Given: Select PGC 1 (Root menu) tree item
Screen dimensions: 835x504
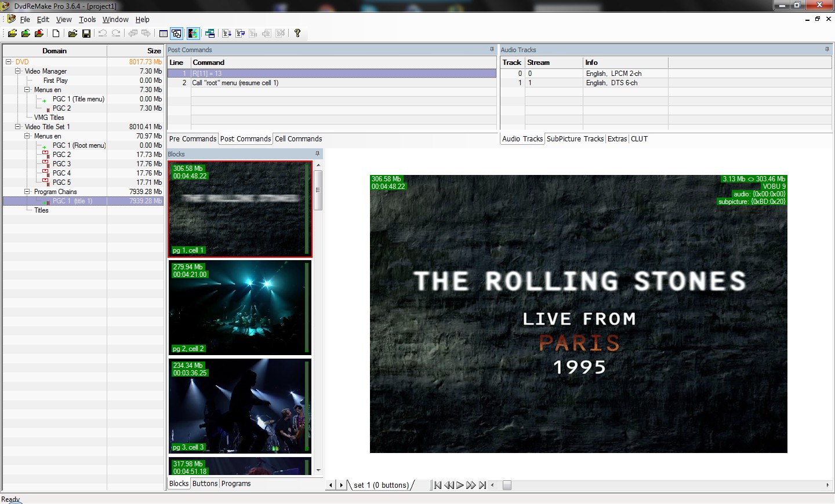Looking at the screenshot, I should tap(79, 145).
